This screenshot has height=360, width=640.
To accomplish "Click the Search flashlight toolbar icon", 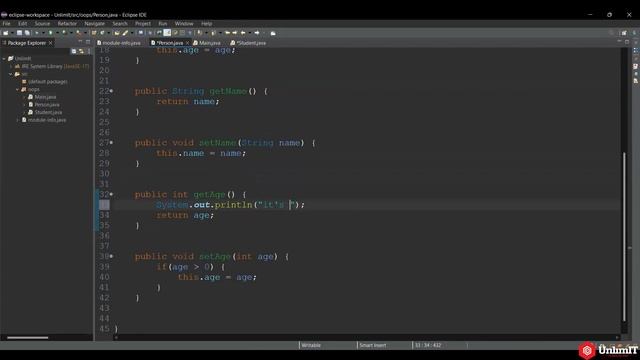I will (125, 33).
